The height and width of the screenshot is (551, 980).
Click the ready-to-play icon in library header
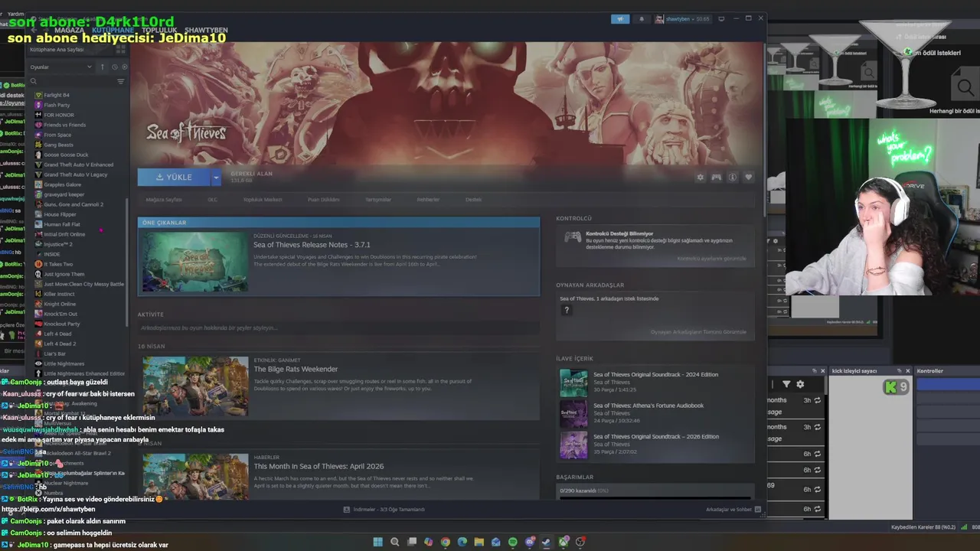pyautogui.click(x=124, y=67)
